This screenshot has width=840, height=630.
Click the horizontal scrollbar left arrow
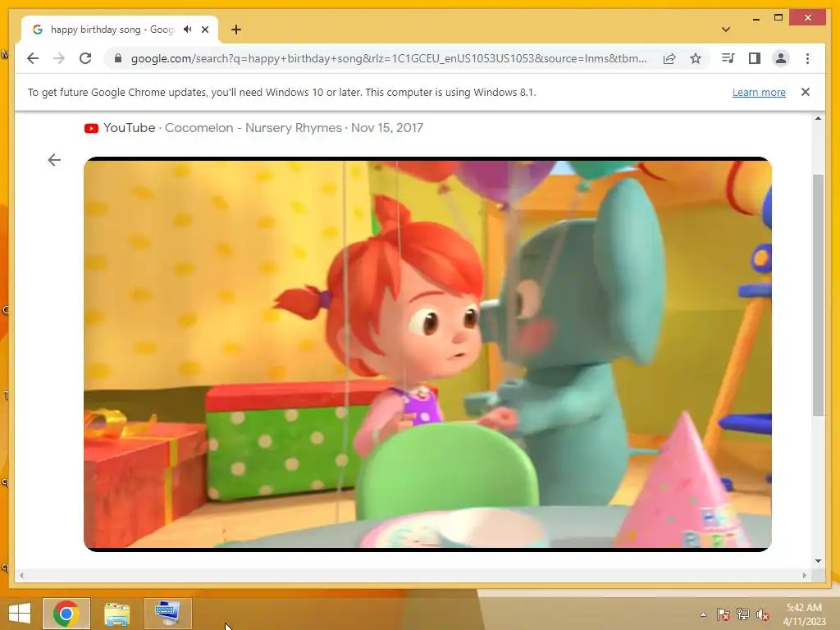point(21,575)
